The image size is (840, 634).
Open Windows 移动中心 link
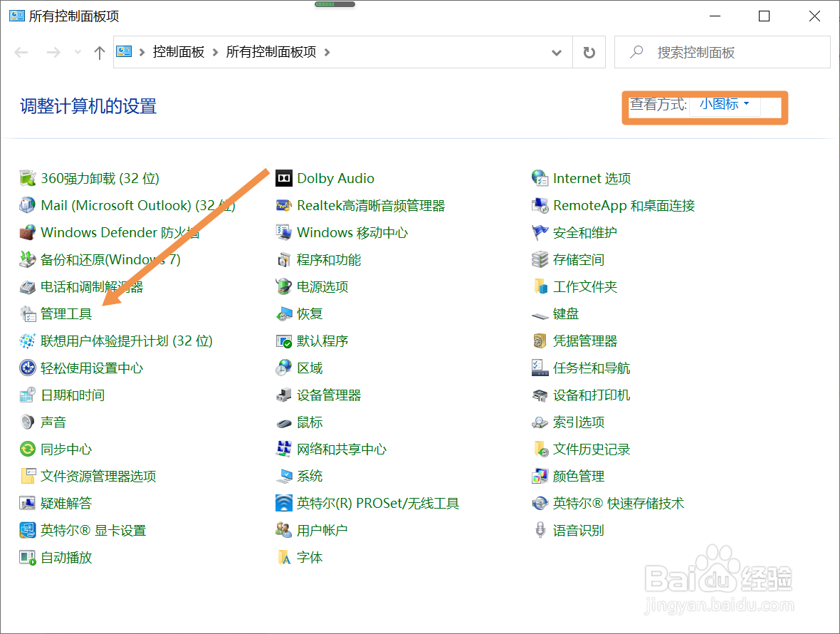[352, 233]
